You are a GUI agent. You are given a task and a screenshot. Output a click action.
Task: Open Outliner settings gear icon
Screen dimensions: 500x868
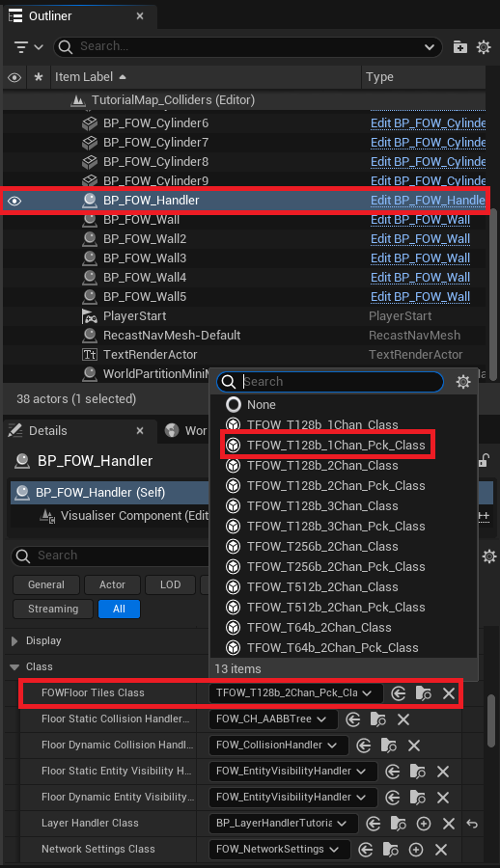pos(484,47)
